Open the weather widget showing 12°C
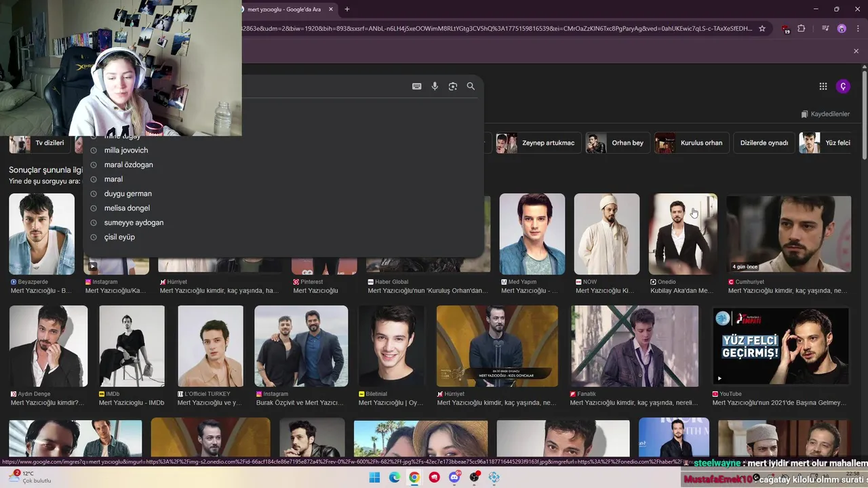Viewport: 868px width, 488px height. [x=28, y=477]
